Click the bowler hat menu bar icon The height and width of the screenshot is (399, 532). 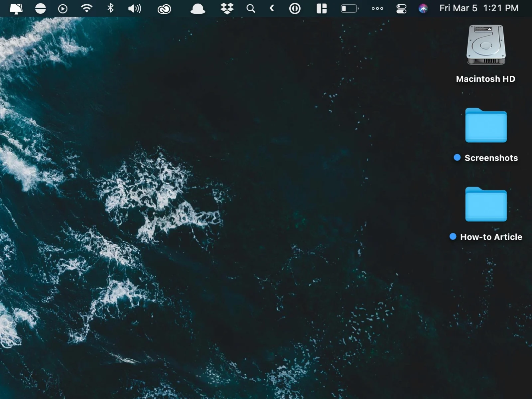(198, 9)
